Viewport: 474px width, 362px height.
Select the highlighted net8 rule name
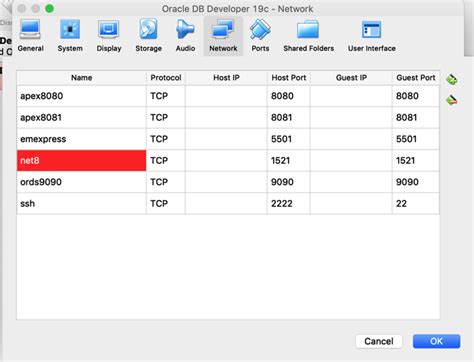[x=81, y=160]
